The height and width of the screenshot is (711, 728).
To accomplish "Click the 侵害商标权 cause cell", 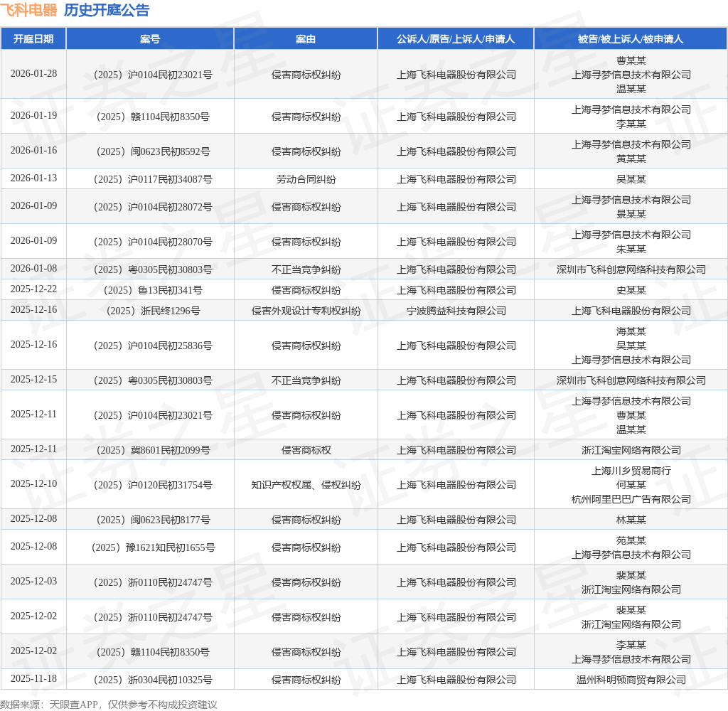I will pos(306,450).
